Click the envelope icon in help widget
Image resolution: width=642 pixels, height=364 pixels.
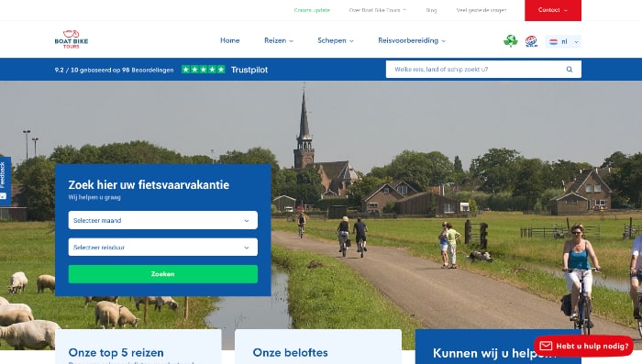tap(546, 346)
